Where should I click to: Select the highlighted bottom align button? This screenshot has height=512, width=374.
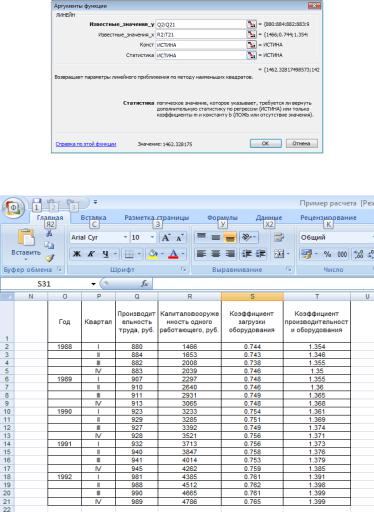click(x=230, y=237)
